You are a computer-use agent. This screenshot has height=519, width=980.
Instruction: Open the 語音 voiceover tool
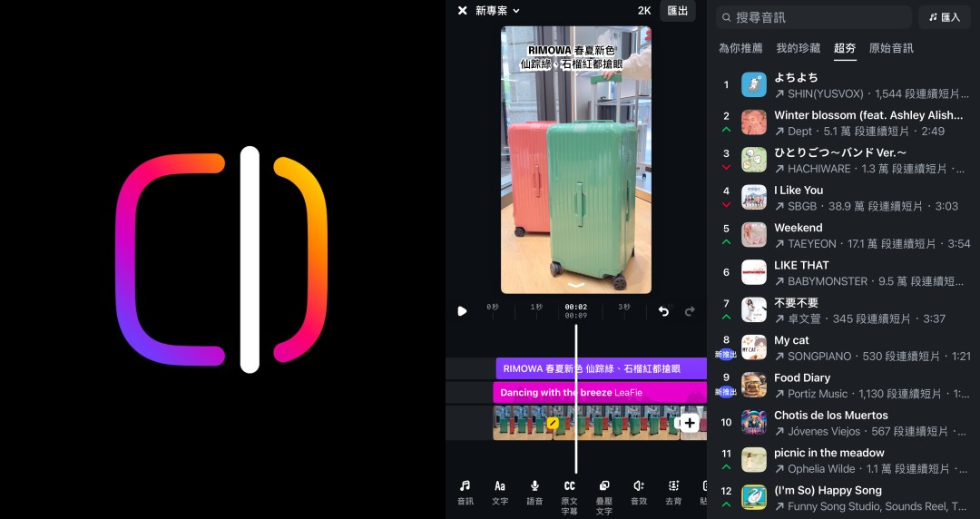coord(534,492)
